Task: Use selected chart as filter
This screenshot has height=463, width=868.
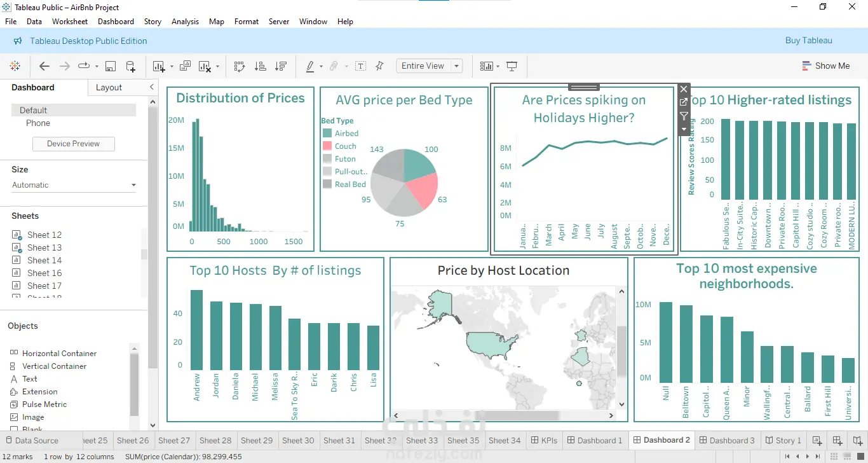Action: (x=684, y=116)
